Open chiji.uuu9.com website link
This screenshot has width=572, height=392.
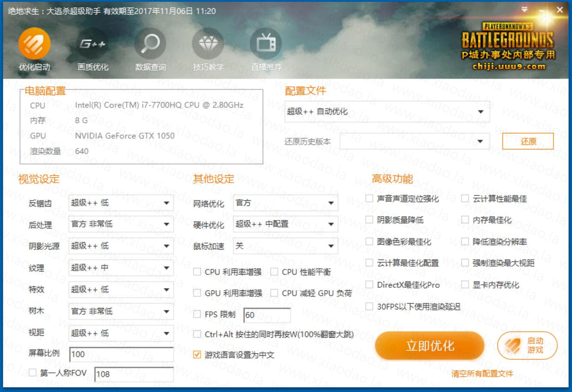point(509,66)
